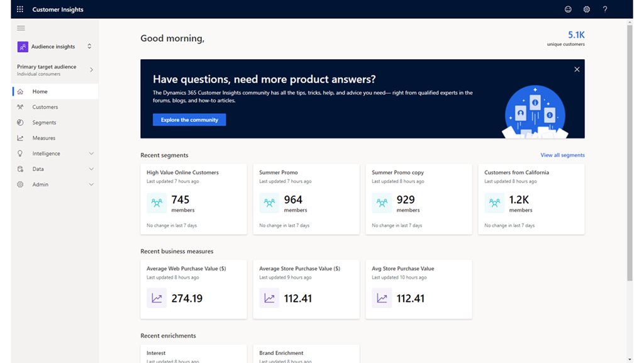The height and width of the screenshot is (363, 644).
Task: Click members icon on High Value Online Customers
Action: tap(157, 203)
